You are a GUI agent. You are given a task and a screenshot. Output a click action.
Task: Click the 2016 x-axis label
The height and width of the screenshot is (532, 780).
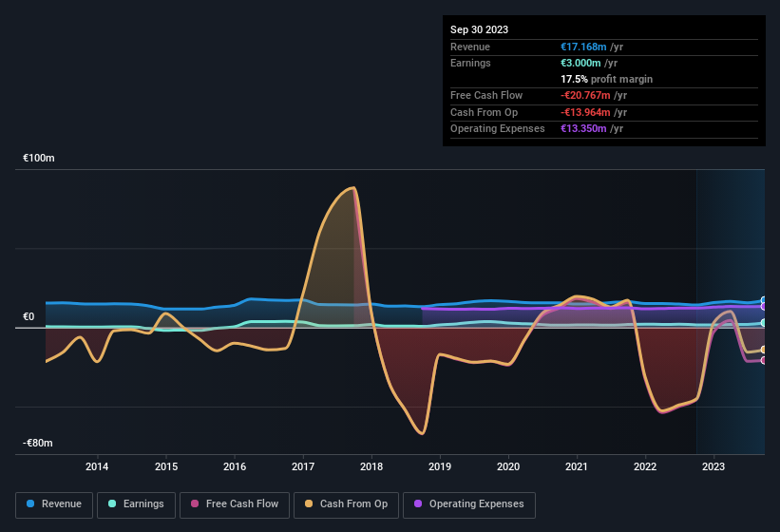pos(235,466)
